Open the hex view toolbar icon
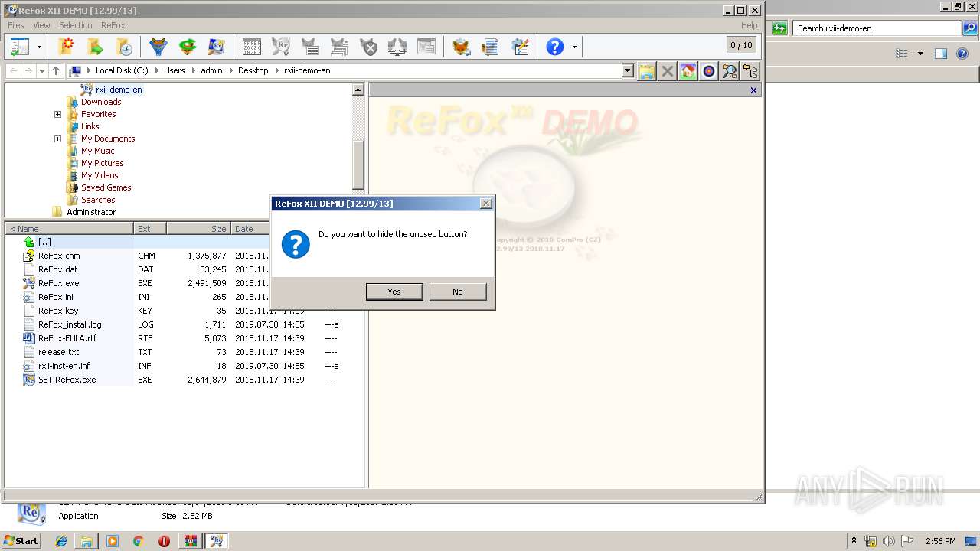Viewport: 980px width, 551px height. point(251,47)
